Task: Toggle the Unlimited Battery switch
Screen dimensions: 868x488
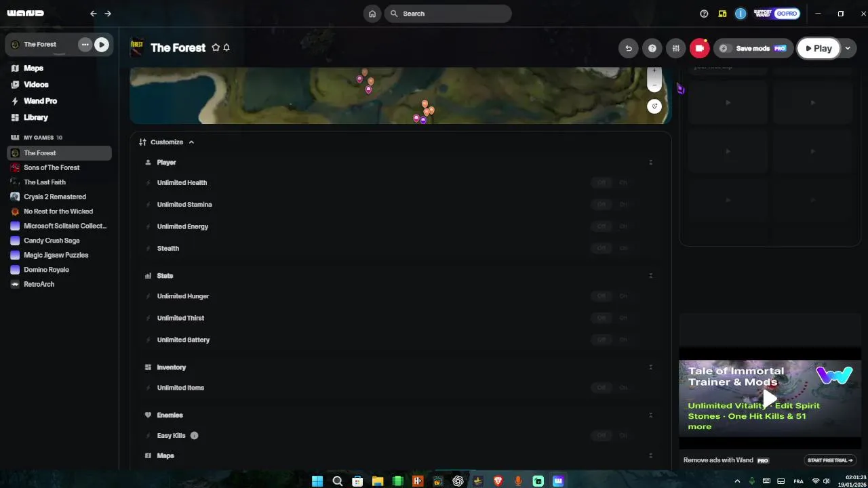Action: pyautogui.click(x=612, y=340)
